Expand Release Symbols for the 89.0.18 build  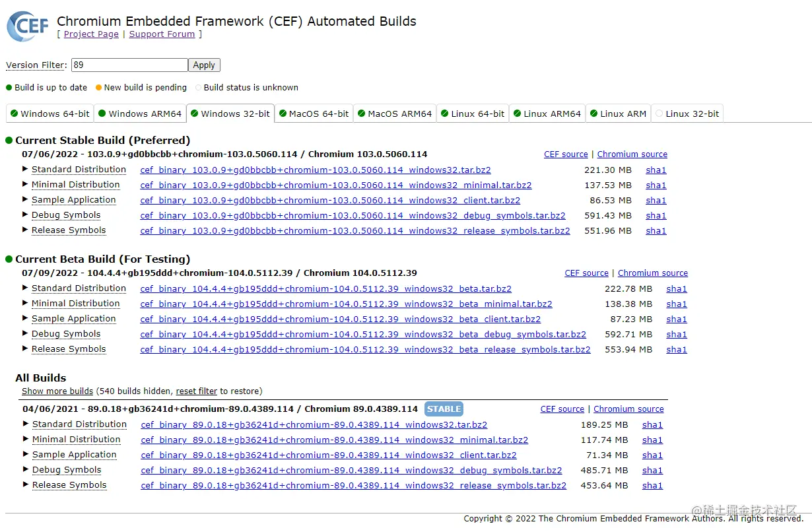(x=69, y=485)
